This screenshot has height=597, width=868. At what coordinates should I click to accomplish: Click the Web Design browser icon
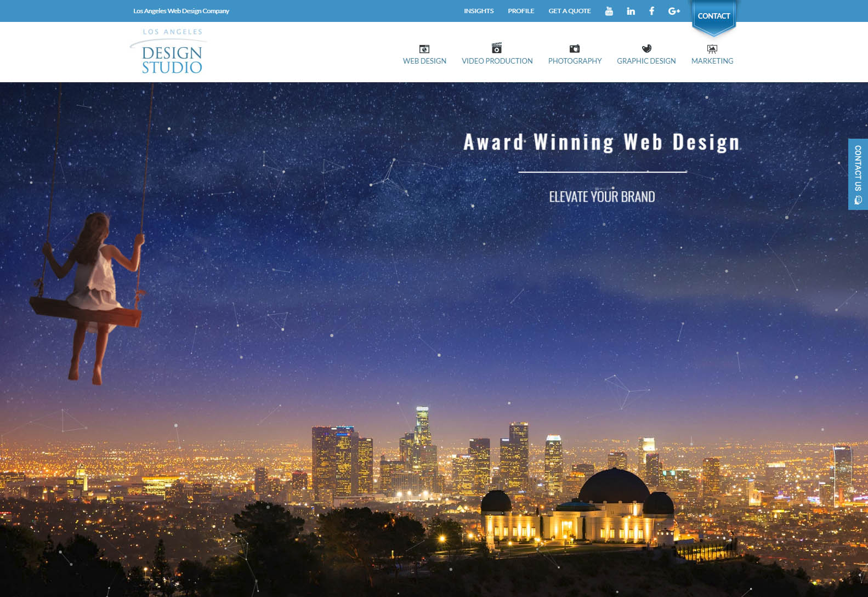click(424, 49)
